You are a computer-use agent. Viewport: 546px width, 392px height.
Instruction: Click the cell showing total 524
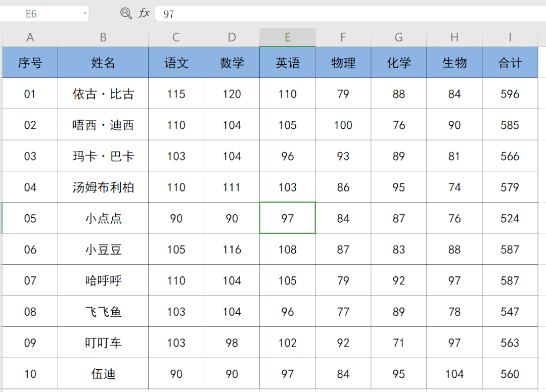tap(510, 218)
